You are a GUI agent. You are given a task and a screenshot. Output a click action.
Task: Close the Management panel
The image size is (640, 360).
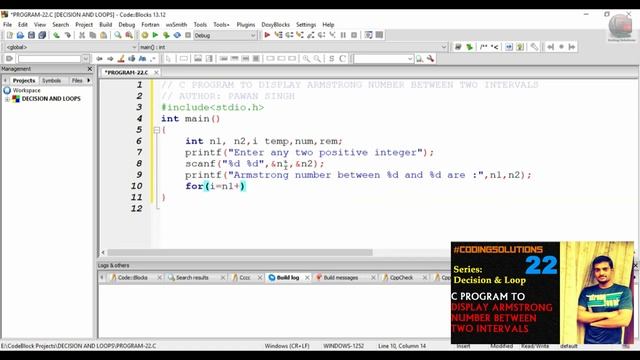(90, 69)
